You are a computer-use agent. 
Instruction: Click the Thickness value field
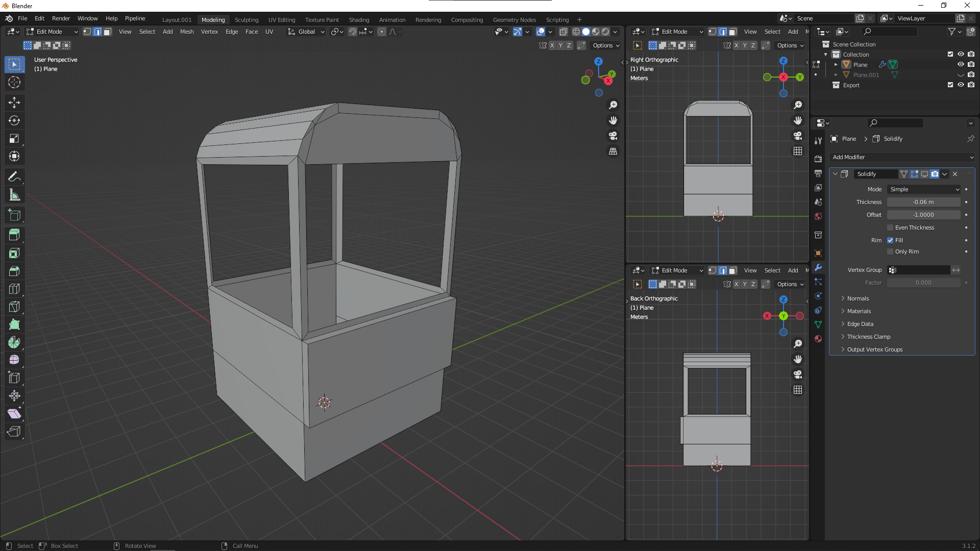click(x=923, y=202)
